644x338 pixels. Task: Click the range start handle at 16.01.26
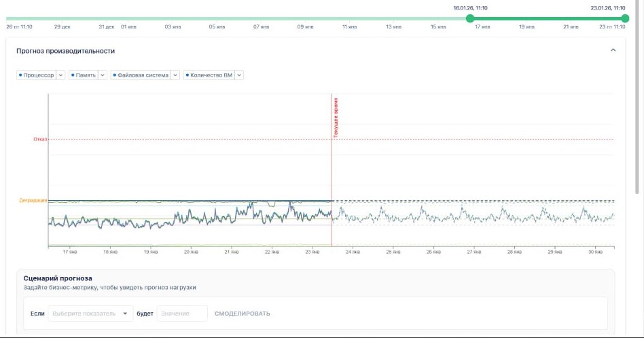pos(470,18)
